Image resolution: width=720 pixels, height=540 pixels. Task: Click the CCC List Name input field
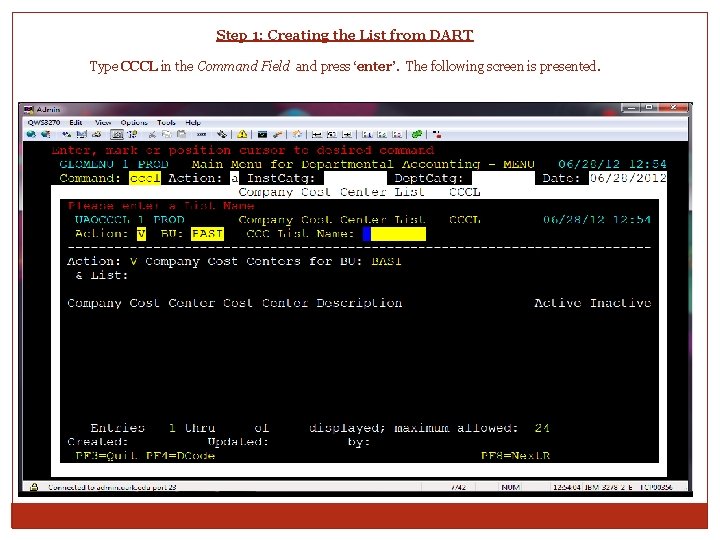[x=394, y=234]
